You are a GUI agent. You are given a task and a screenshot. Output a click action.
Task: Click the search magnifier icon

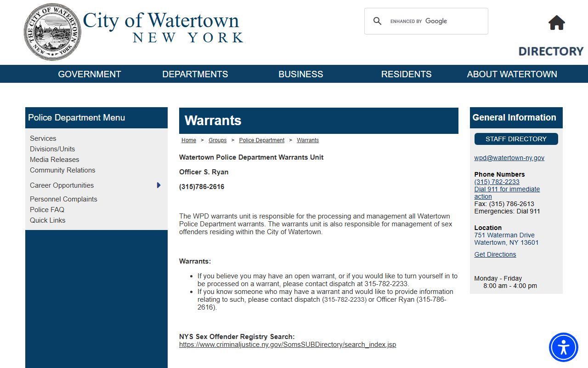[378, 21]
